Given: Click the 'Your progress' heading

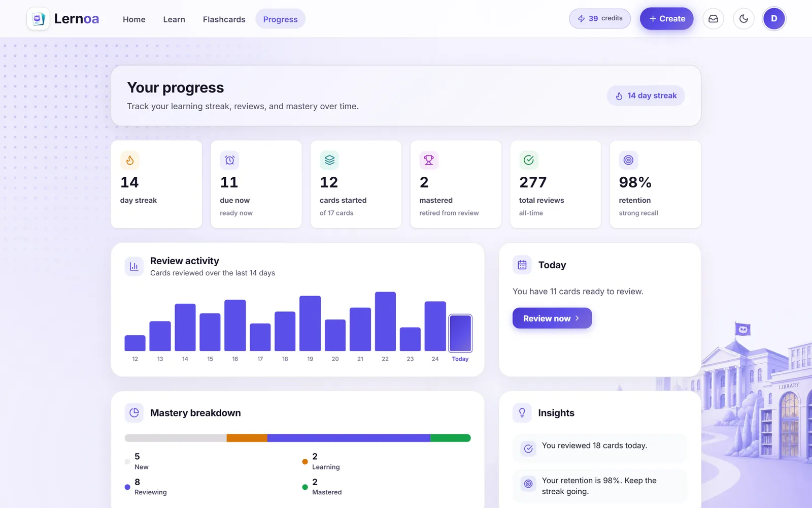Looking at the screenshot, I should point(176,88).
